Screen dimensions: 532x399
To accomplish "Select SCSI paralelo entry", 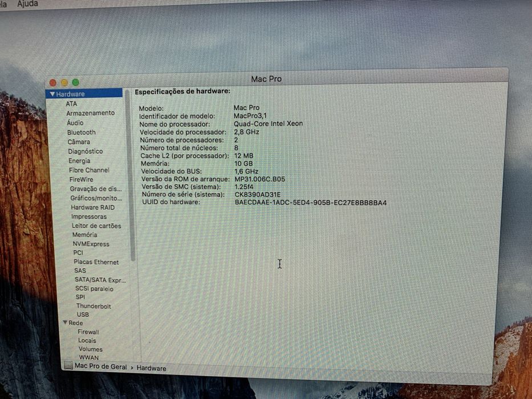I will 94,289.
